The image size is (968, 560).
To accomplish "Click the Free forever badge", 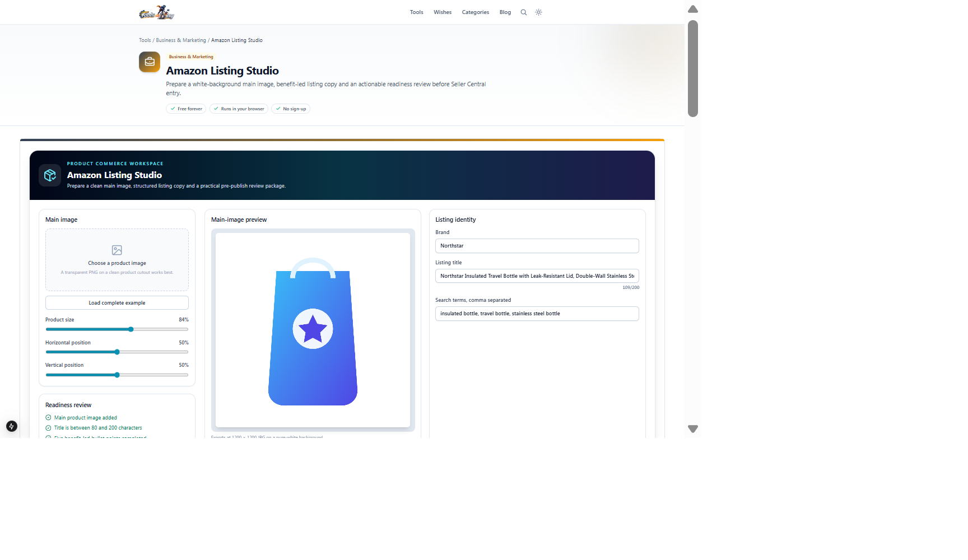I will tap(186, 109).
